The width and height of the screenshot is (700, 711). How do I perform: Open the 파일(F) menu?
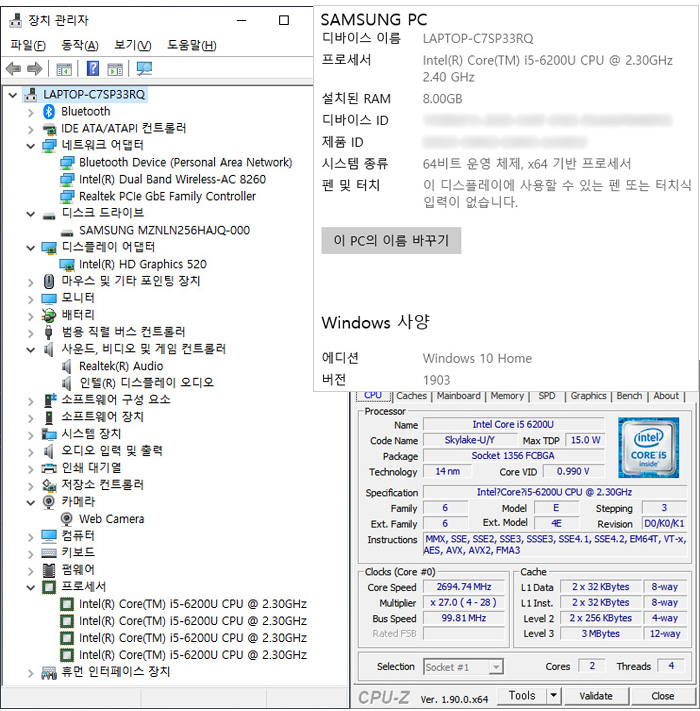pos(28,45)
